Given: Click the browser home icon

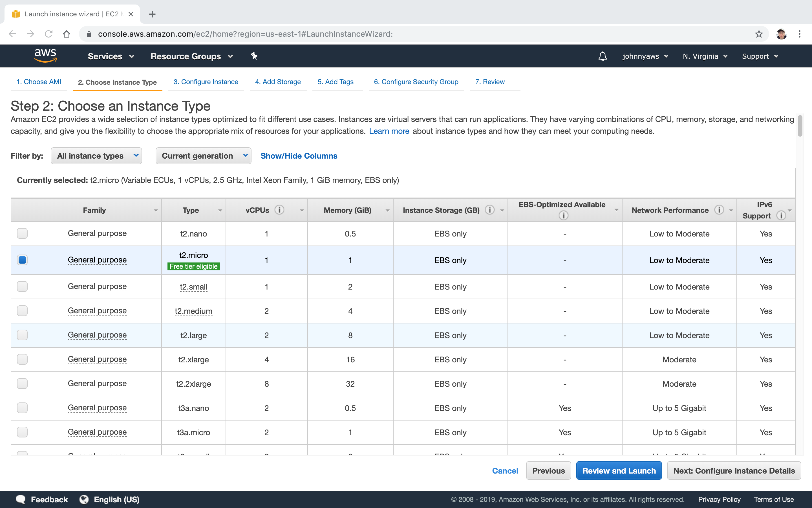Looking at the screenshot, I should click(x=67, y=34).
